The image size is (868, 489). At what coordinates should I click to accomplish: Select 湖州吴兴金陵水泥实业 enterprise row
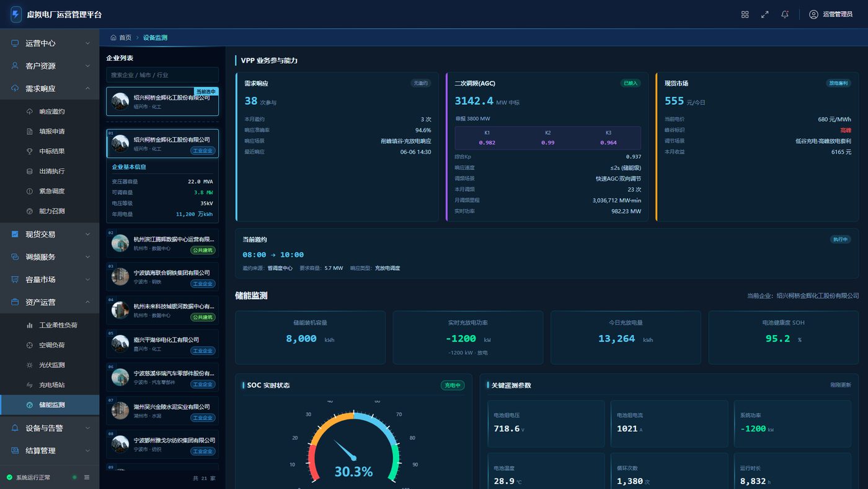(162, 411)
